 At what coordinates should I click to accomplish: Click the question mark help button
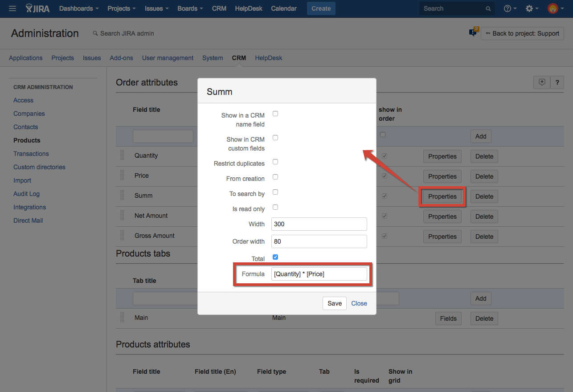click(557, 82)
